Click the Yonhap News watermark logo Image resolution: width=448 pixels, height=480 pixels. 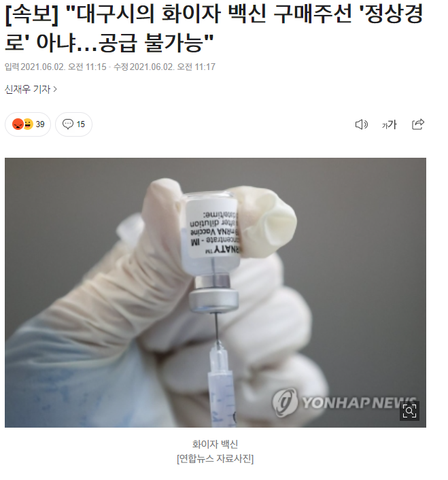click(344, 402)
